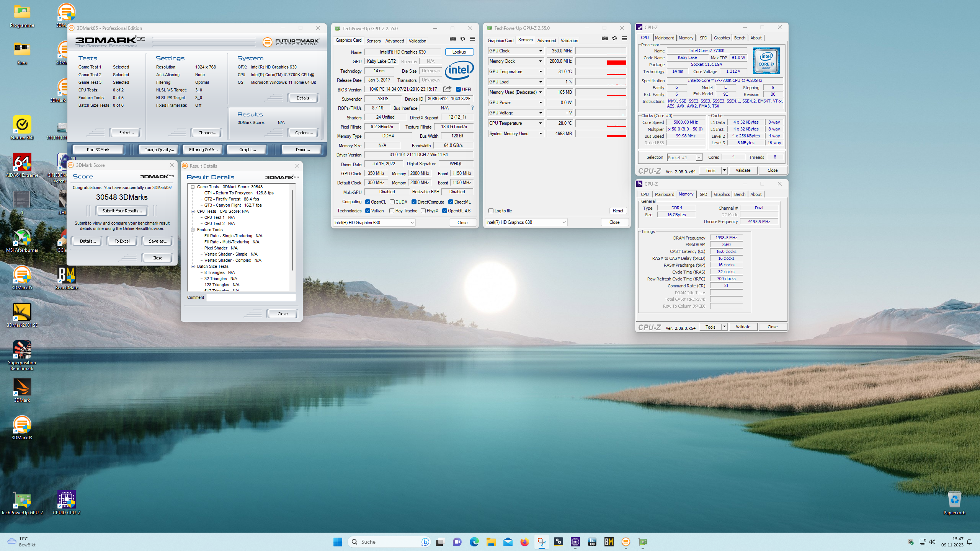980x551 pixels.
Task: Open the CPUID CPU-Z desktop icon
Action: 66,503
